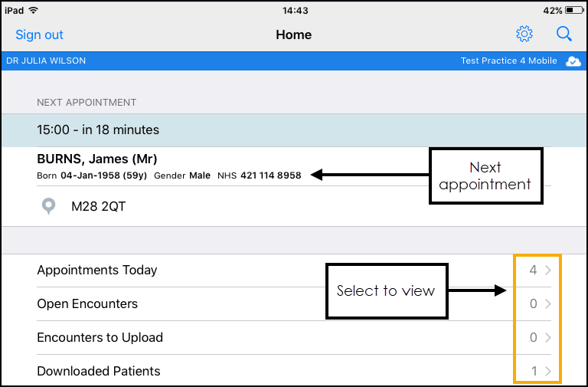Open the settings gear icon
The height and width of the screenshot is (387, 588).
click(524, 34)
